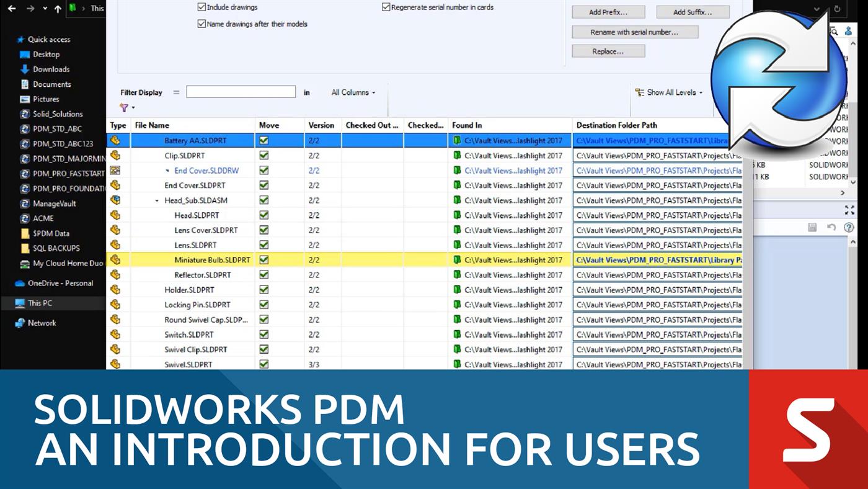
Task: Click the navigate up arrow in Explorer toolbar
Action: click(x=56, y=9)
